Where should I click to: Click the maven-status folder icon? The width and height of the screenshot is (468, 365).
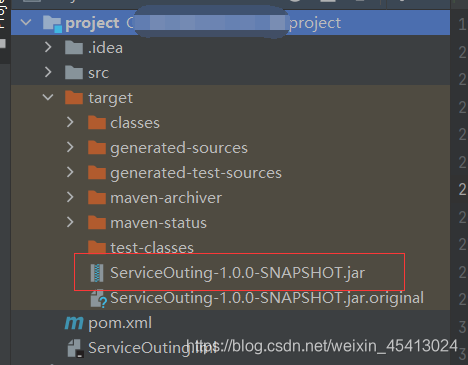pyautogui.click(x=97, y=222)
